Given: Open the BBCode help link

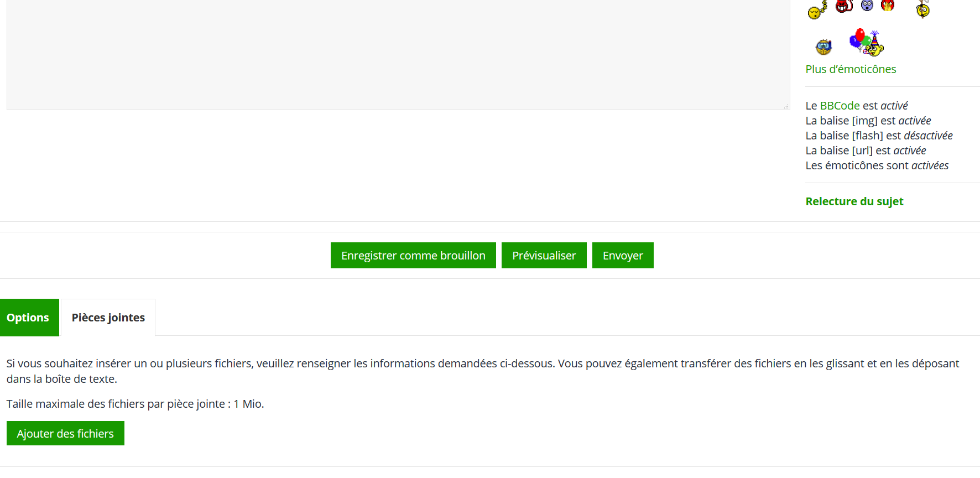Looking at the screenshot, I should click(839, 106).
